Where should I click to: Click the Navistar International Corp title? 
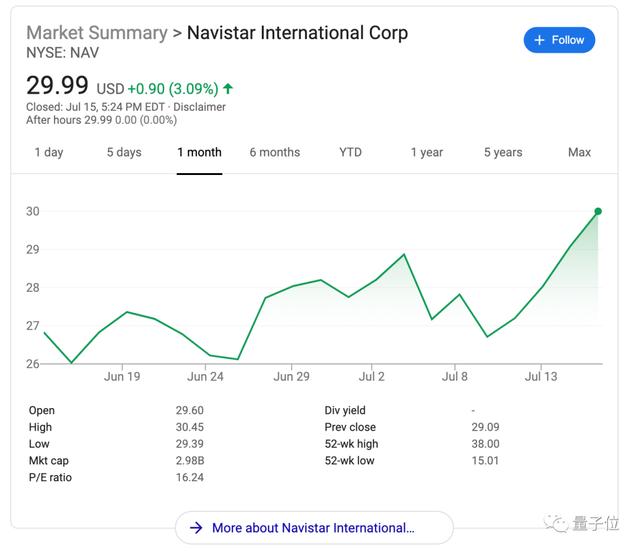click(297, 33)
